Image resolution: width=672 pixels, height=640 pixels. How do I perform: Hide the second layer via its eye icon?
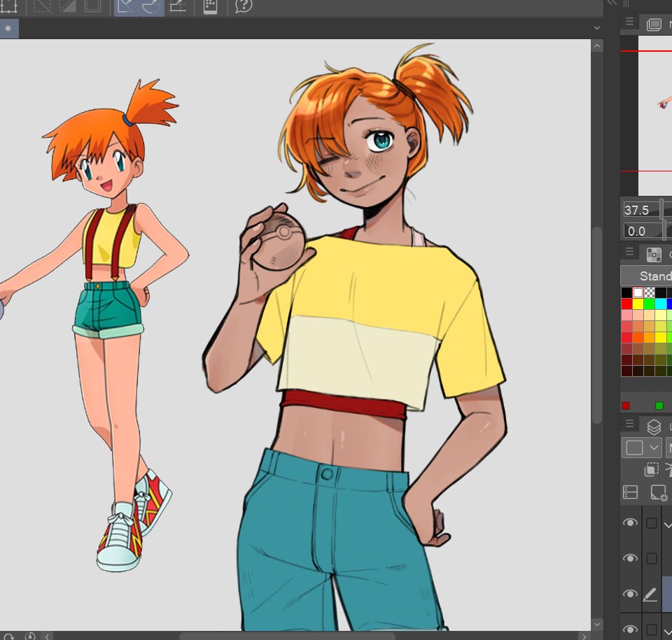630,558
